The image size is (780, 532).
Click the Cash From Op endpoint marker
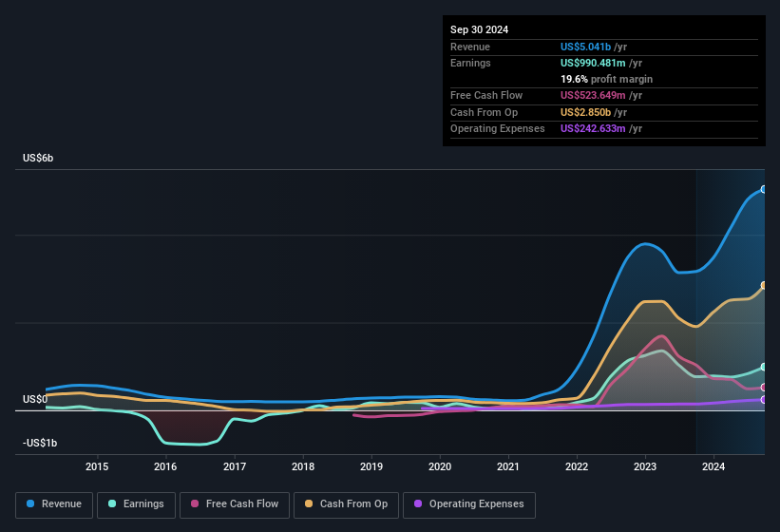[764, 285]
